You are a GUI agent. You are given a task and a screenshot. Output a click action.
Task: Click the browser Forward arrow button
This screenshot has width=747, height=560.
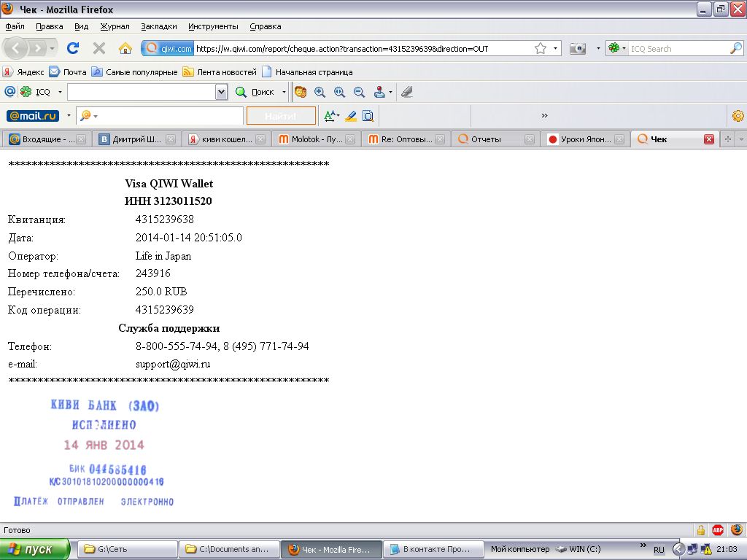[36, 48]
